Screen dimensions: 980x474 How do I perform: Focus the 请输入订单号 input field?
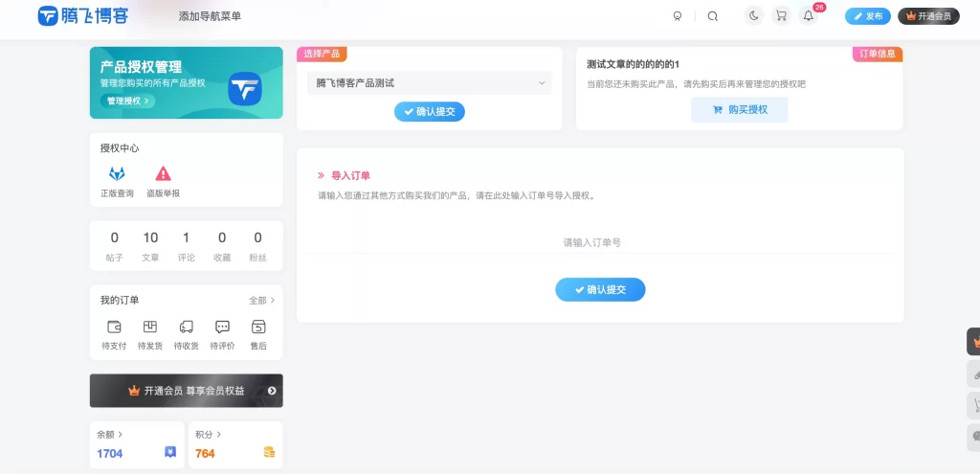pos(600,242)
